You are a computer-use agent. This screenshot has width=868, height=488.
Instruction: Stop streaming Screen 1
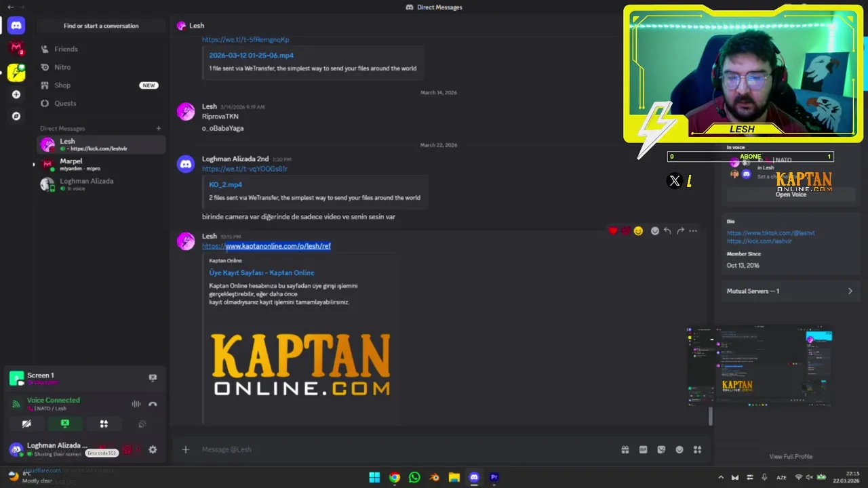[x=153, y=378]
